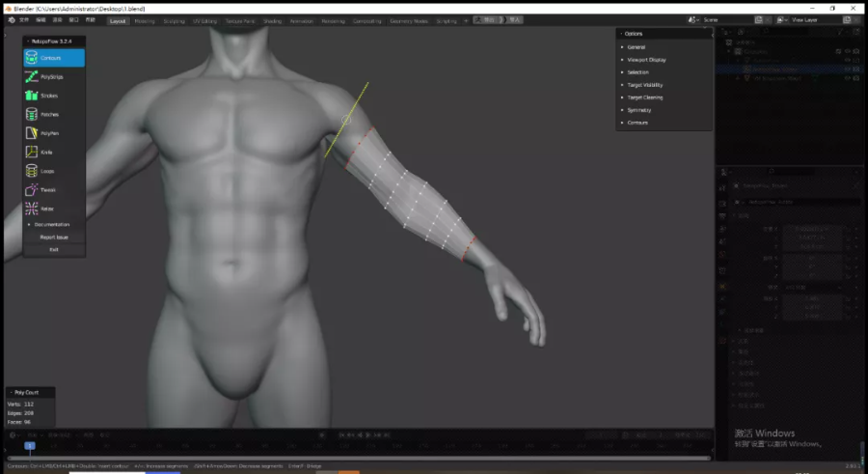Collapse the Poly Count panel

[x=10, y=392]
